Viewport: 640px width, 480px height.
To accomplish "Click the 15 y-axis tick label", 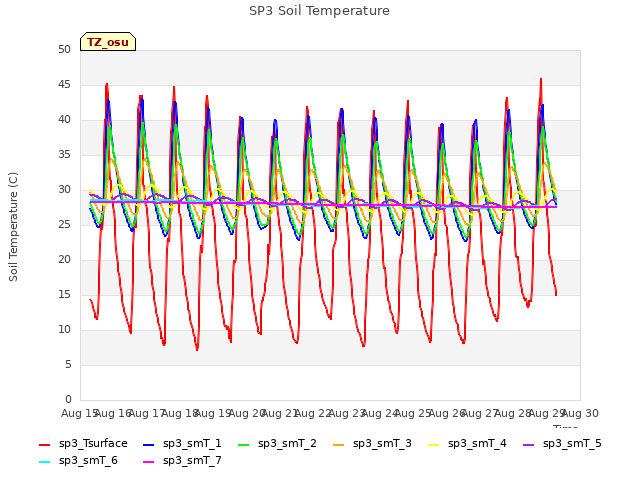I will tap(64, 295).
